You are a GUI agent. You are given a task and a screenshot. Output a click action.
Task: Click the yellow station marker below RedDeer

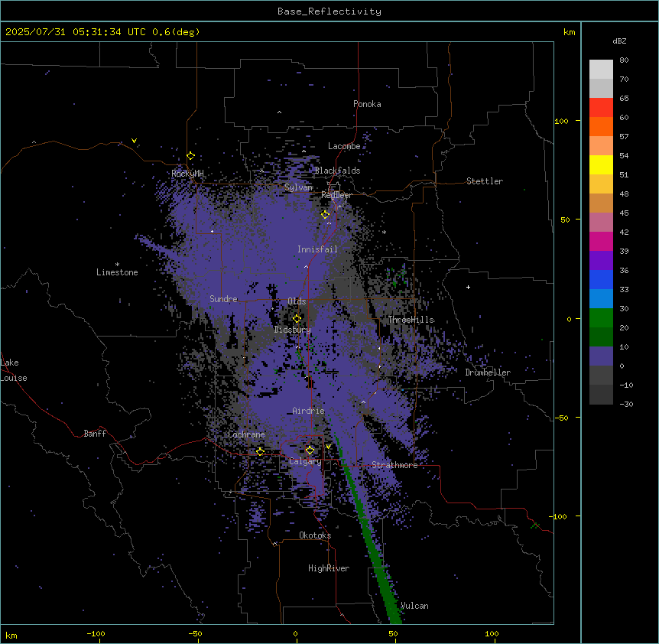click(326, 215)
